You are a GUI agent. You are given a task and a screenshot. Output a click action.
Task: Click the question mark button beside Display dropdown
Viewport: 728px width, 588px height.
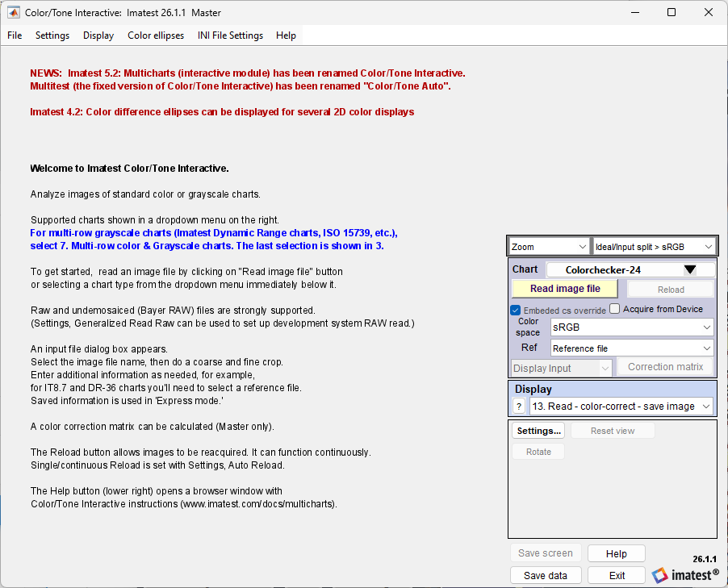click(519, 406)
